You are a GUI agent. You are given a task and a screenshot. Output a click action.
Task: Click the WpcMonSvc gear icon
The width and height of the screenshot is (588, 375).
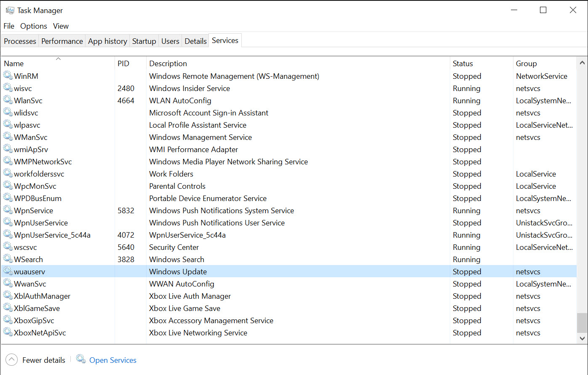pos(8,186)
